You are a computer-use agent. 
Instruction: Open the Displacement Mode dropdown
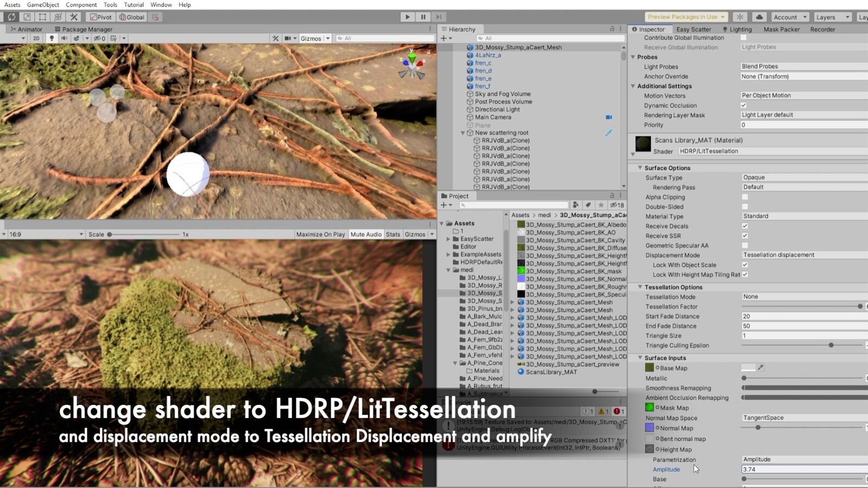pyautogui.click(x=805, y=255)
